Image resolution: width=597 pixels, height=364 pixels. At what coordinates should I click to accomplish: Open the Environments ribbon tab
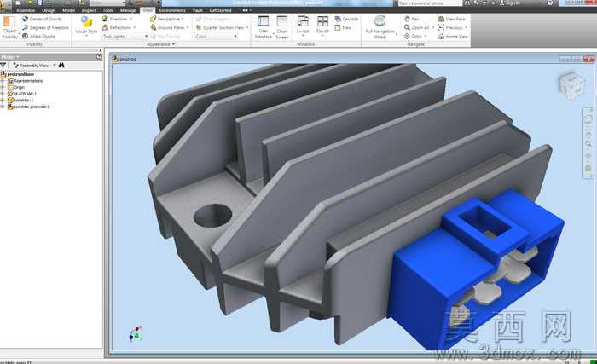(172, 10)
